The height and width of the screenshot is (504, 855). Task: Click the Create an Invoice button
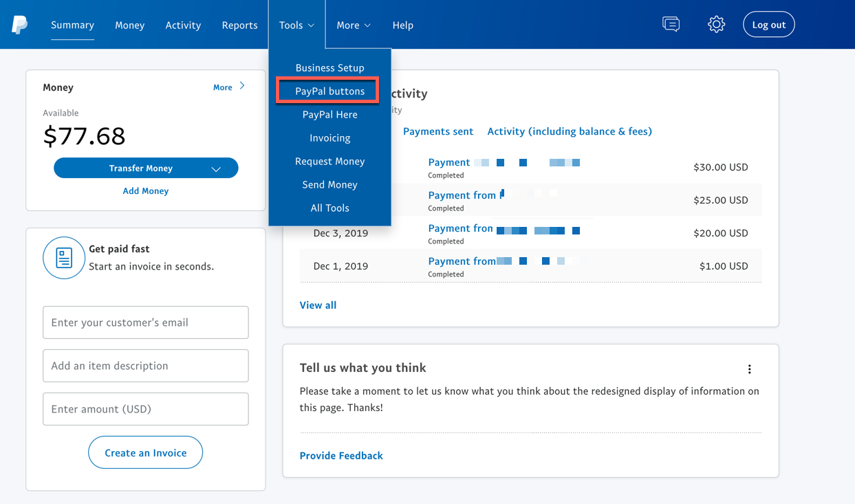pos(145,452)
